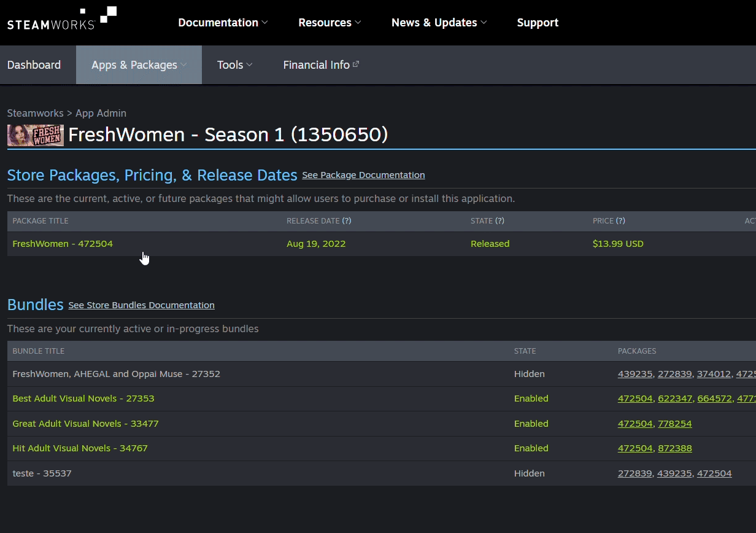Click package 472504 in Great Adult Visual Novels row

tap(635, 424)
